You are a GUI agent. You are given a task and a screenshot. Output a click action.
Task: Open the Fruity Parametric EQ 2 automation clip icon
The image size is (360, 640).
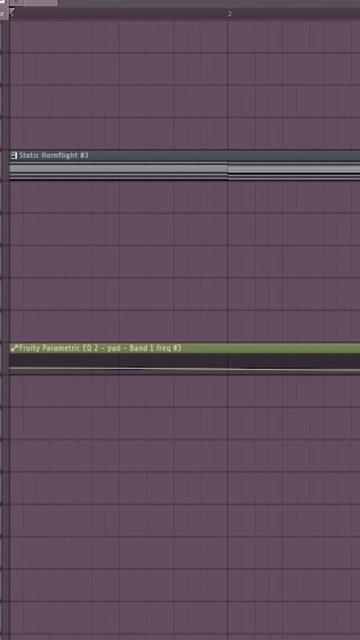[14, 348]
